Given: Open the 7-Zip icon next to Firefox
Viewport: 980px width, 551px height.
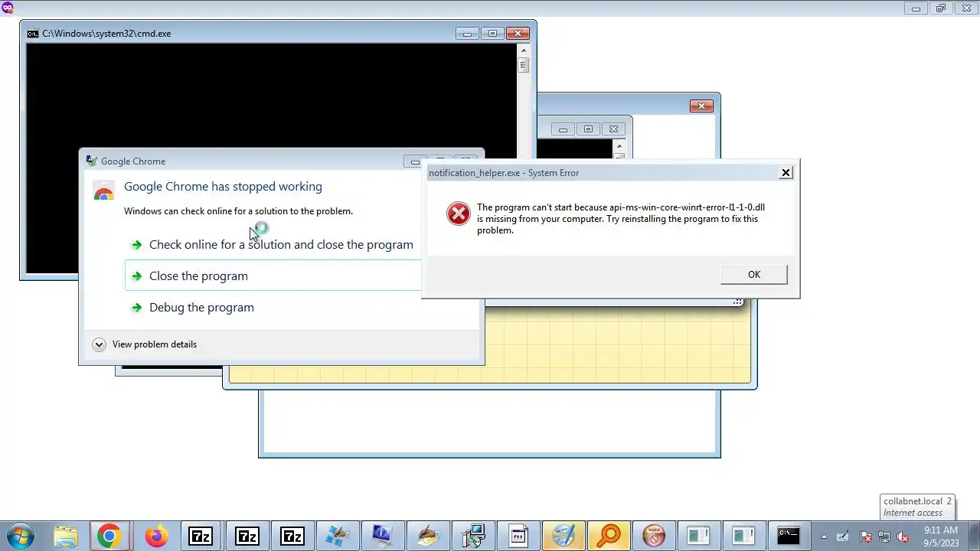Looking at the screenshot, I should 201,536.
